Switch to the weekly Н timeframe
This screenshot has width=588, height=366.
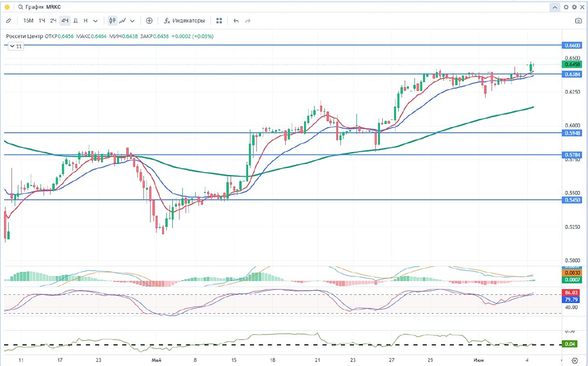pyautogui.click(x=85, y=21)
